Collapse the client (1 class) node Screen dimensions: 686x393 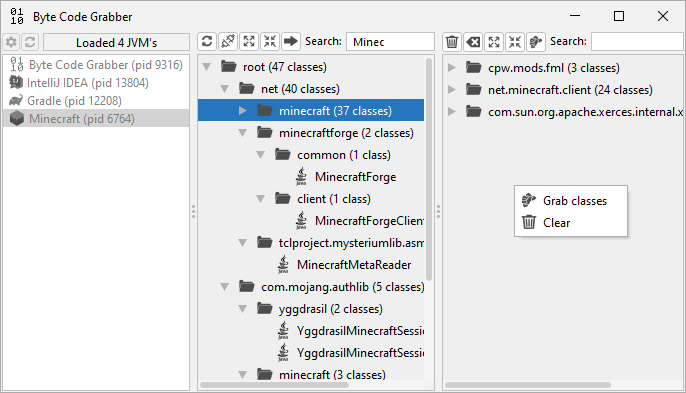click(261, 199)
